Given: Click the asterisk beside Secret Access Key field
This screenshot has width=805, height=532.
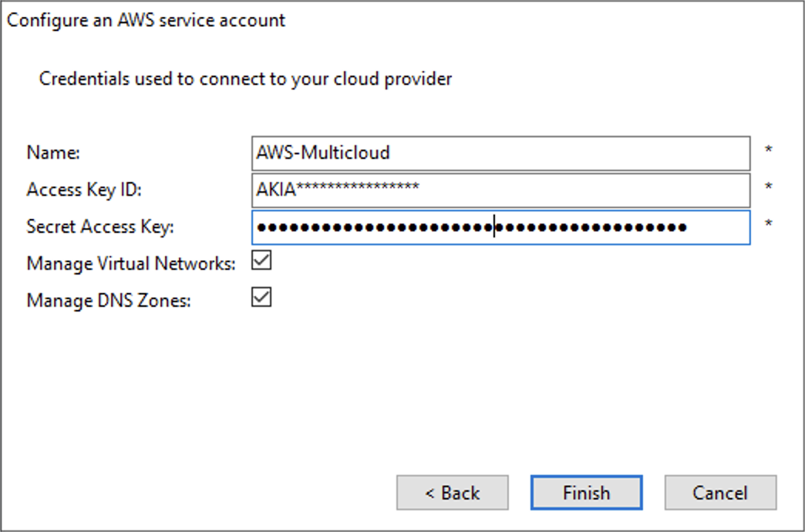Looking at the screenshot, I should (768, 224).
